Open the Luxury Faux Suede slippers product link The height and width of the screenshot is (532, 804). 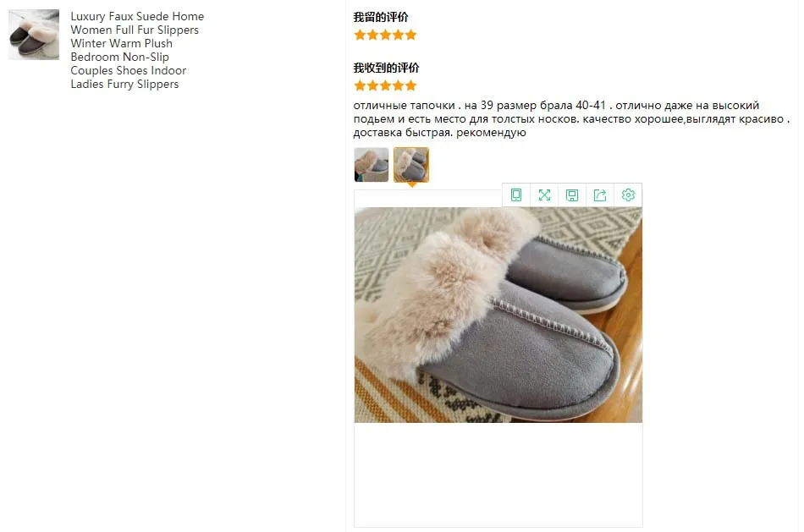click(137, 50)
